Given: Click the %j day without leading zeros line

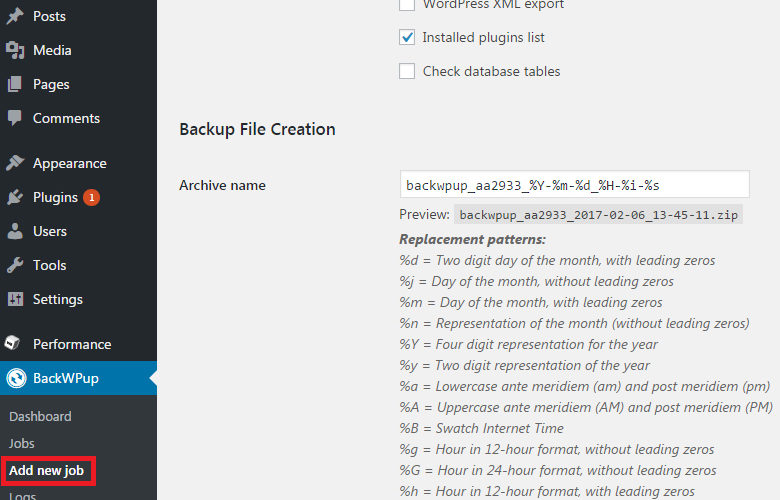Looking at the screenshot, I should (x=536, y=282).
